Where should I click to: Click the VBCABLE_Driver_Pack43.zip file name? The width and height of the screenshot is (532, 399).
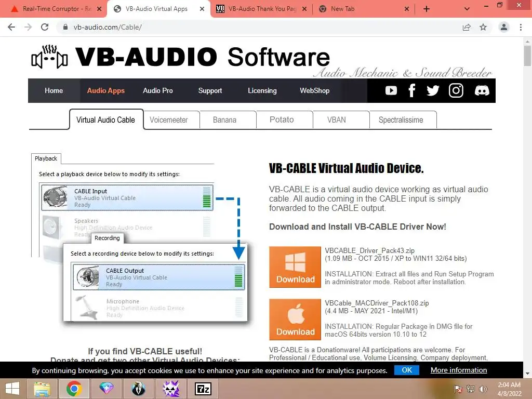click(x=369, y=251)
